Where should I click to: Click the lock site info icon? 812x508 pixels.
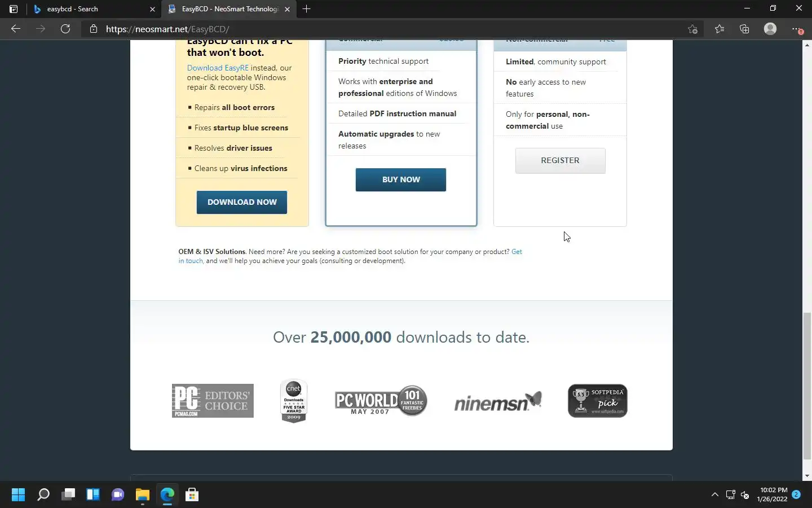94,29
